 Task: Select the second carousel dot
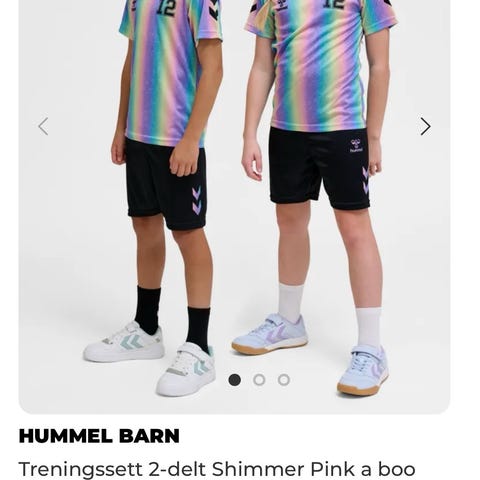pos(259,380)
